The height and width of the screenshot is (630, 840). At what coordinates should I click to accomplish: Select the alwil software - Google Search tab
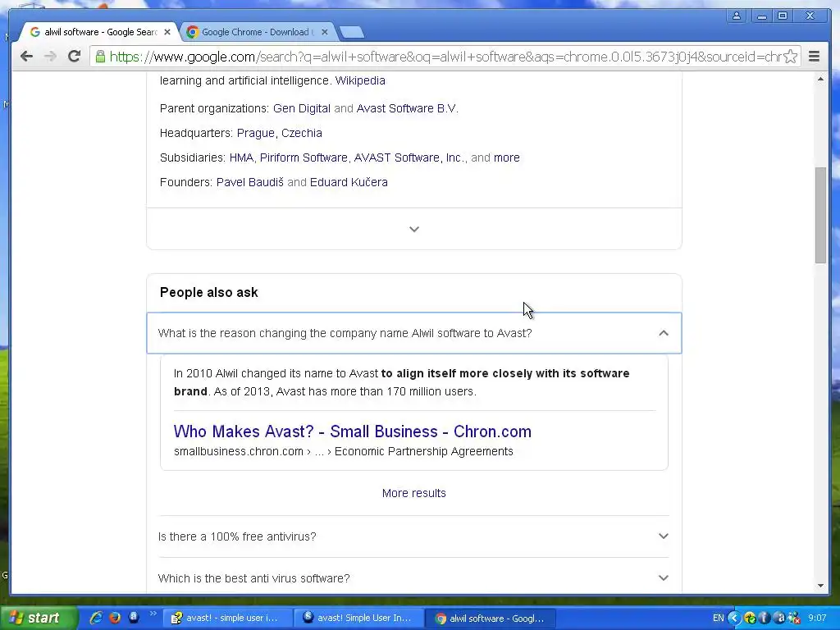tap(99, 32)
